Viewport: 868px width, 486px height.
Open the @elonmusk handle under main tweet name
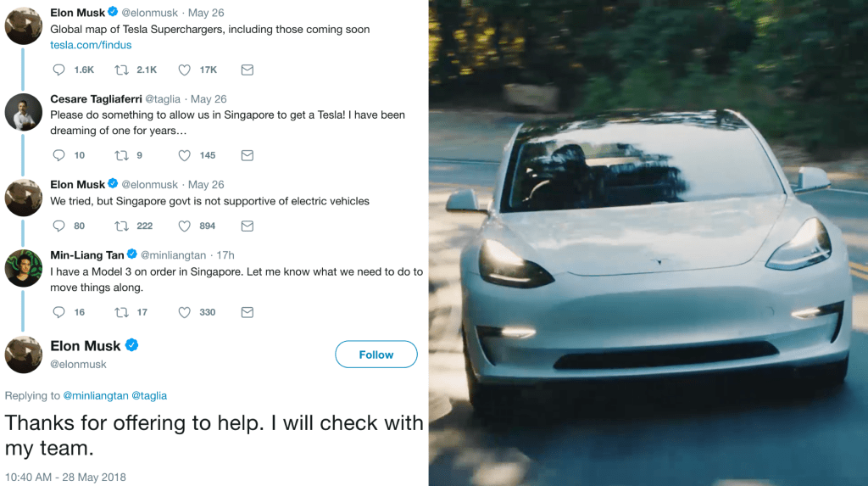click(78, 364)
